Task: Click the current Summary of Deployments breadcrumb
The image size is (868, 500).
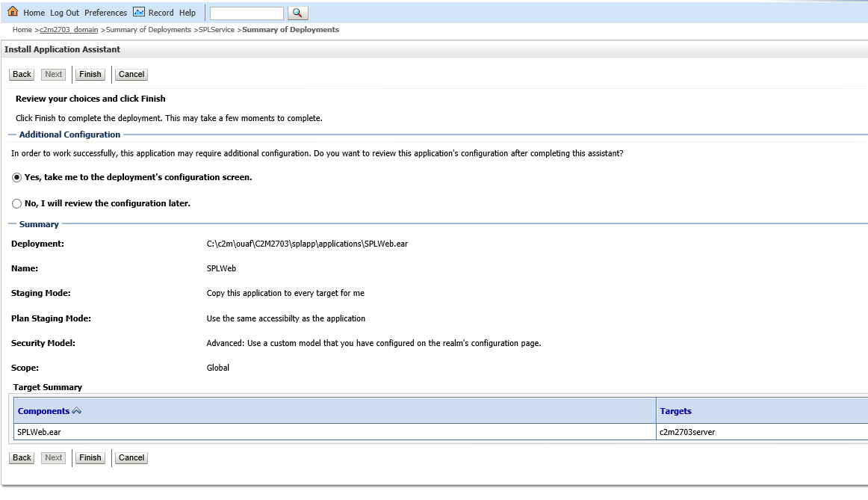Action: pyautogui.click(x=291, y=30)
